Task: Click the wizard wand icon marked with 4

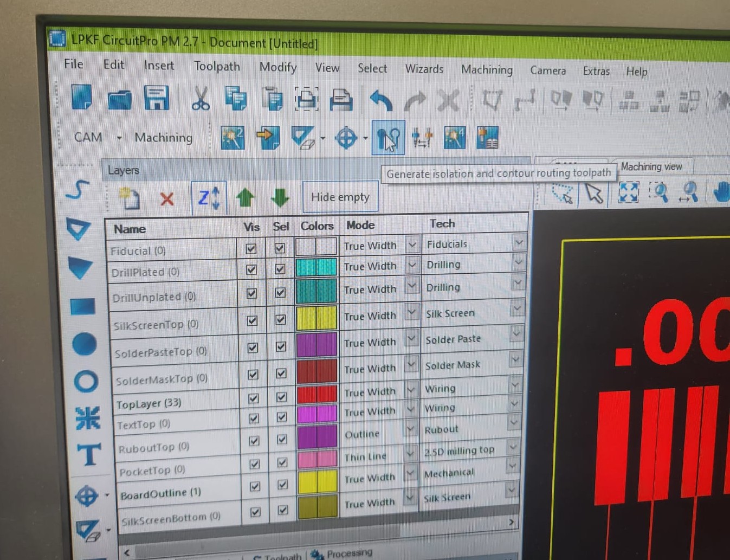Action: (454, 138)
